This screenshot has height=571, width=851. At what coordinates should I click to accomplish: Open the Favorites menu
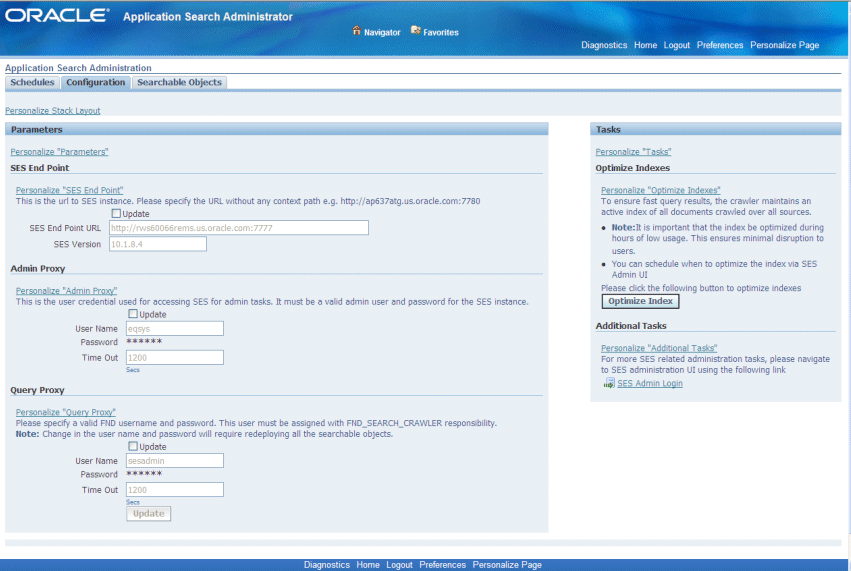point(441,33)
